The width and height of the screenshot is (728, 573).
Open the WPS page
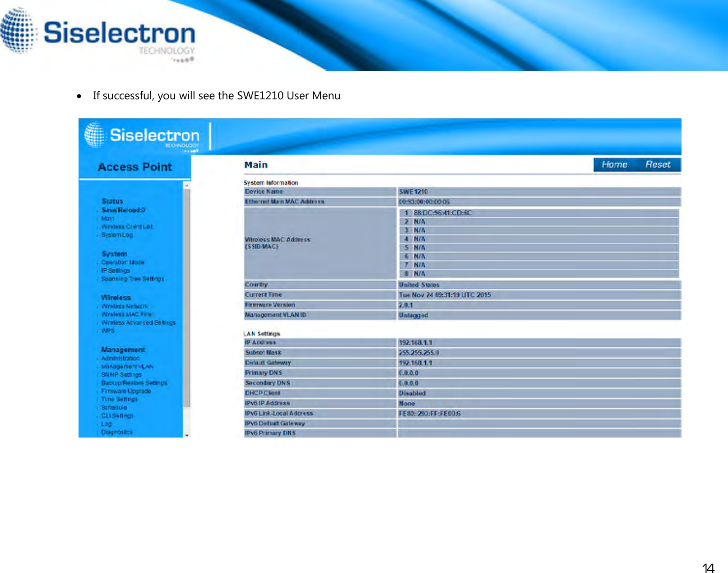click(108, 331)
